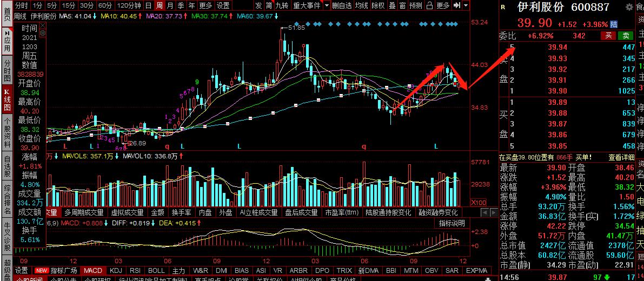The height and width of the screenshot is (281, 644).
Task: Toggle the 窗 window option
Action: click(x=402, y=5)
